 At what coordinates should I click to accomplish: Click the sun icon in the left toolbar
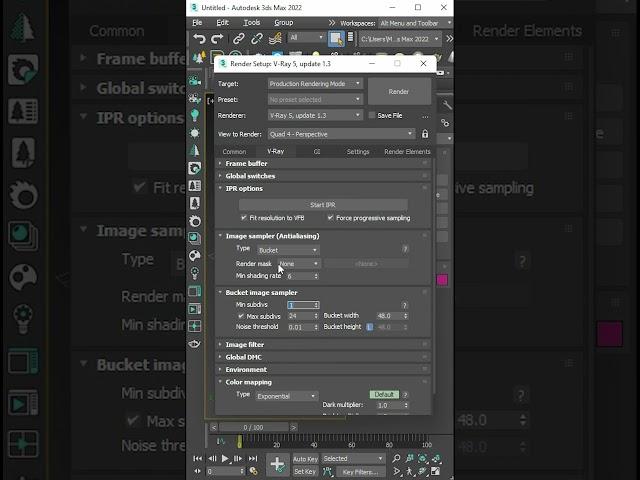point(195,133)
